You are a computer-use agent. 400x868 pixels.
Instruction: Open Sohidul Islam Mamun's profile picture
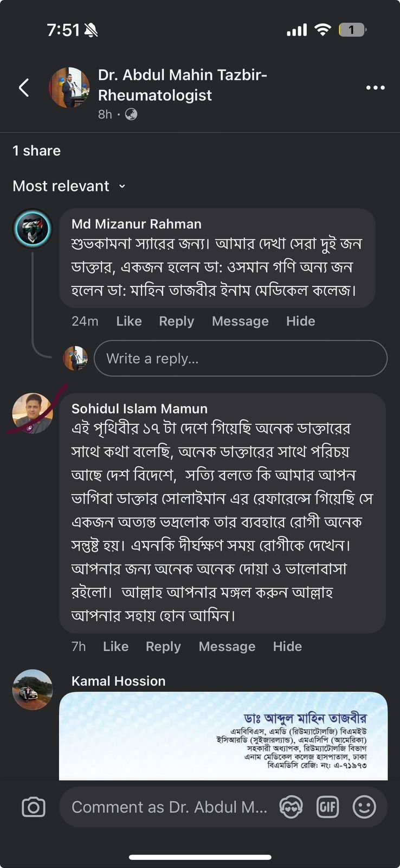pos(33,413)
